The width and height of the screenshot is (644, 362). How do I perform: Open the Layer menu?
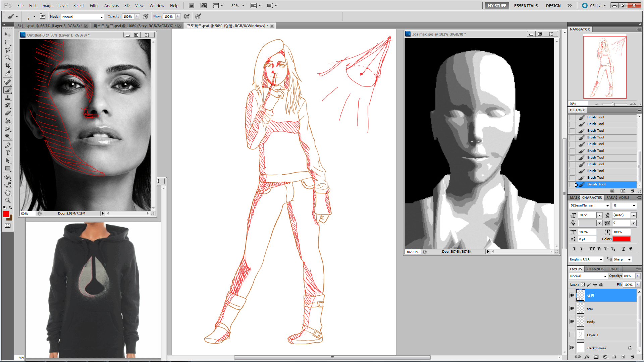point(63,6)
